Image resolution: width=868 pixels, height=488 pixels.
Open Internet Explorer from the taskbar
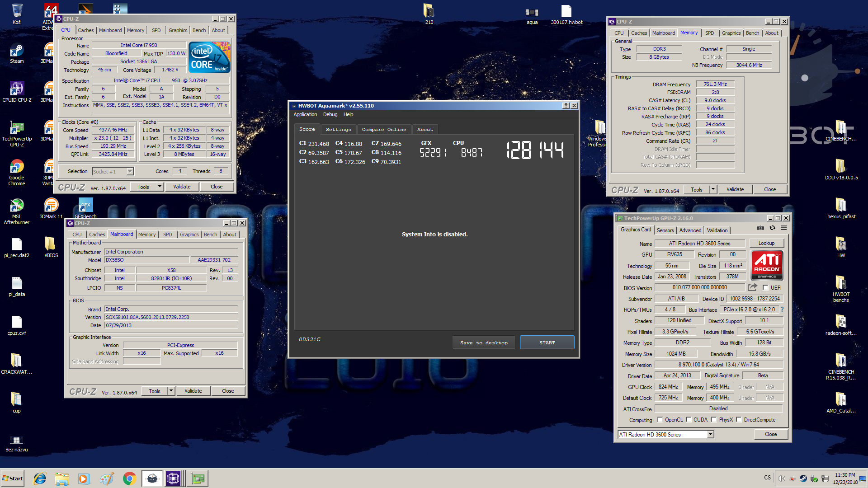(40, 479)
